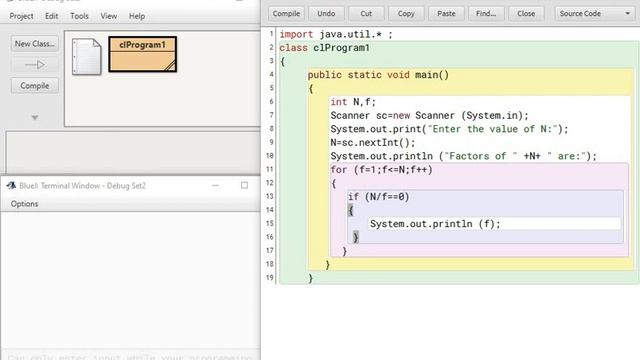Image resolution: width=640 pixels, height=360 pixels.
Task: Click the Cut button
Action: coord(366,13)
